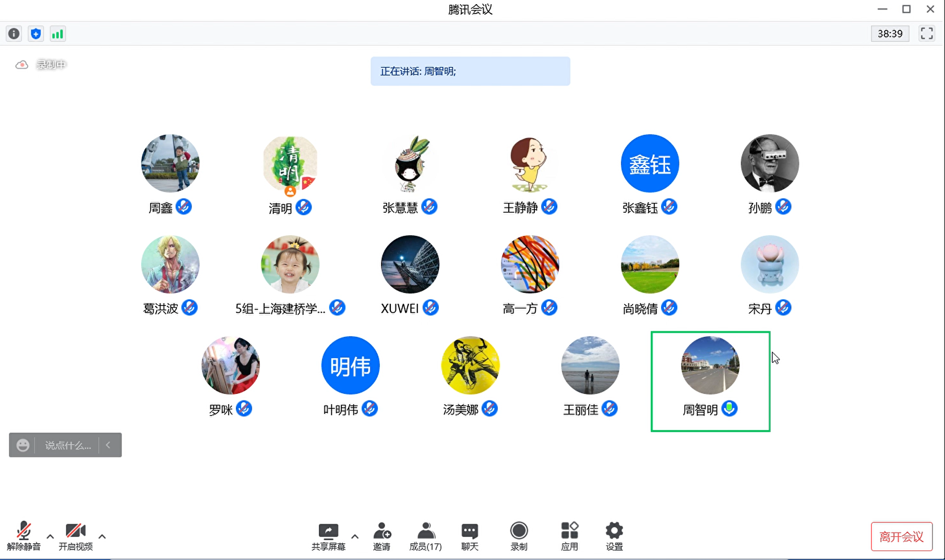Click the leave meeting button
The image size is (945, 560).
coord(901,537)
